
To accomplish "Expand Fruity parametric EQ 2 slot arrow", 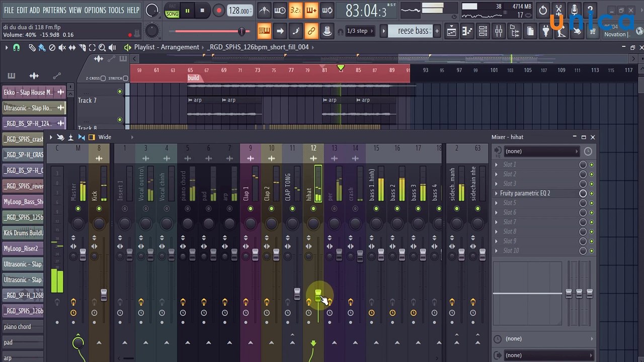I will coord(497,193).
